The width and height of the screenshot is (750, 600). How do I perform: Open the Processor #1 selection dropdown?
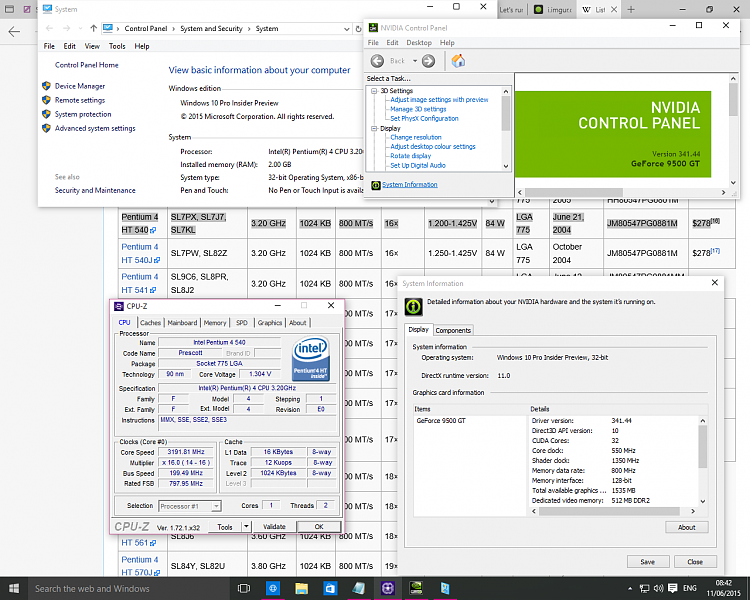pyautogui.click(x=216, y=506)
